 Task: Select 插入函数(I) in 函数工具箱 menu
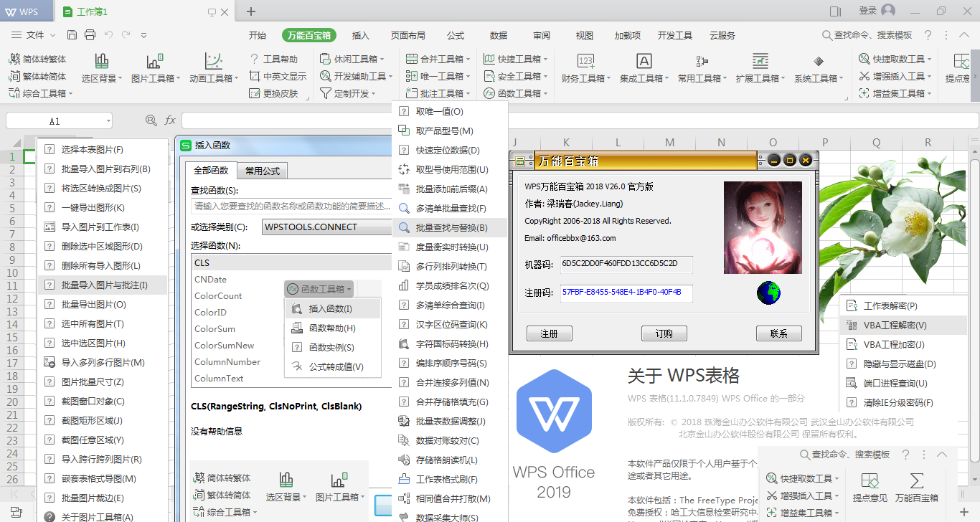pos(333,309)
